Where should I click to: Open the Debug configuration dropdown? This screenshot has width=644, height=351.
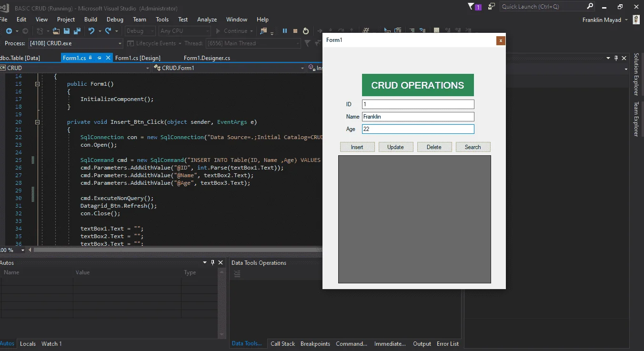coord(140,31)
